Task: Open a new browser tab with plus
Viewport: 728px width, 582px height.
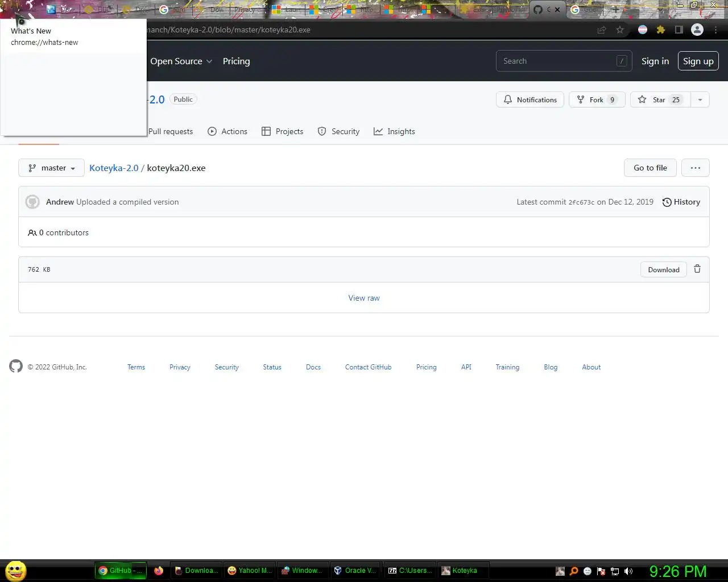Action: click(615, 10)
